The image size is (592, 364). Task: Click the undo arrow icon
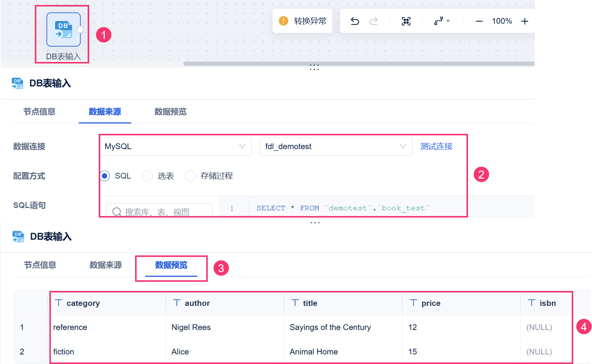(355, 21)
